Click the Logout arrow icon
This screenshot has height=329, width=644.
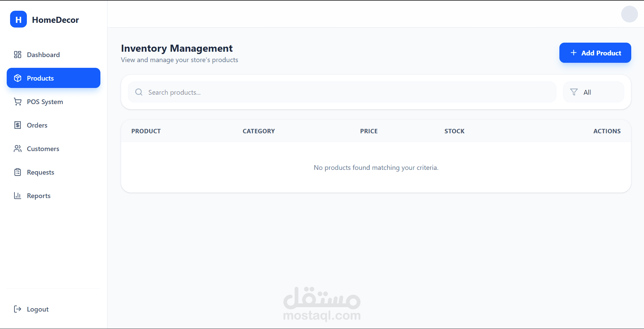pyautogui.click(x=17, y=309)
